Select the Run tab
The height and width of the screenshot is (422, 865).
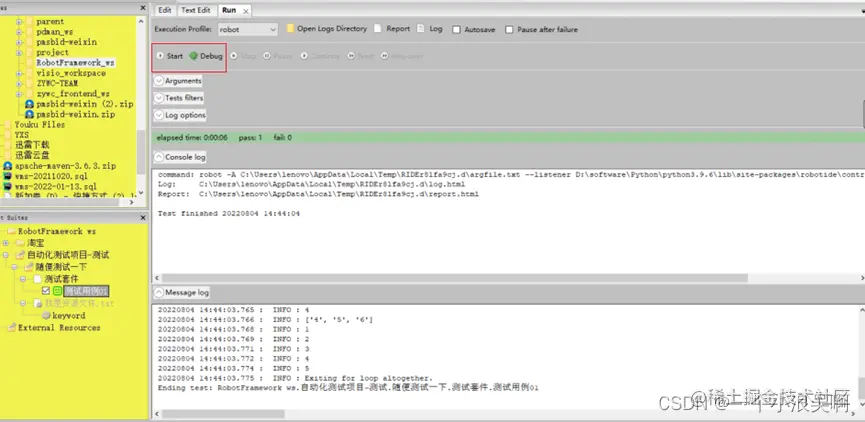(x=229, y=10)
